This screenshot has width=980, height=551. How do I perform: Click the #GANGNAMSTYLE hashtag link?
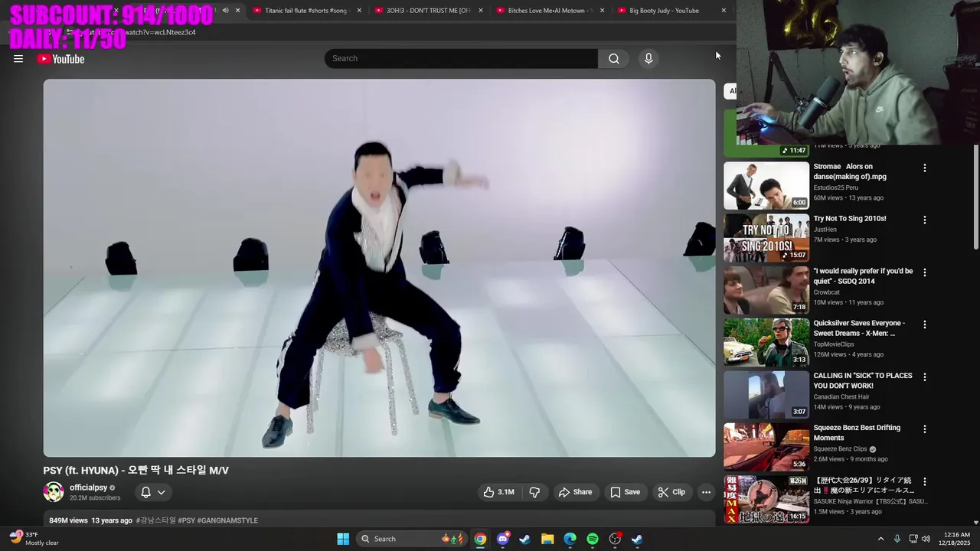click(x=227, y=520)
